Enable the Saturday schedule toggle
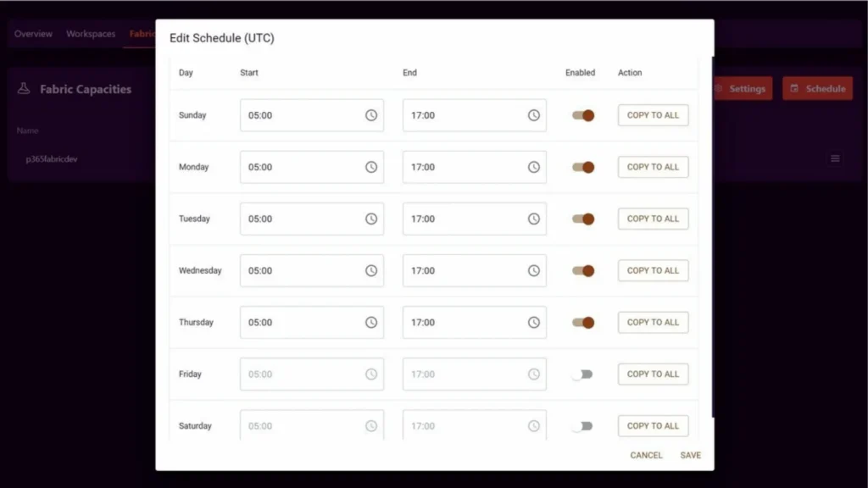 [581, 426]
